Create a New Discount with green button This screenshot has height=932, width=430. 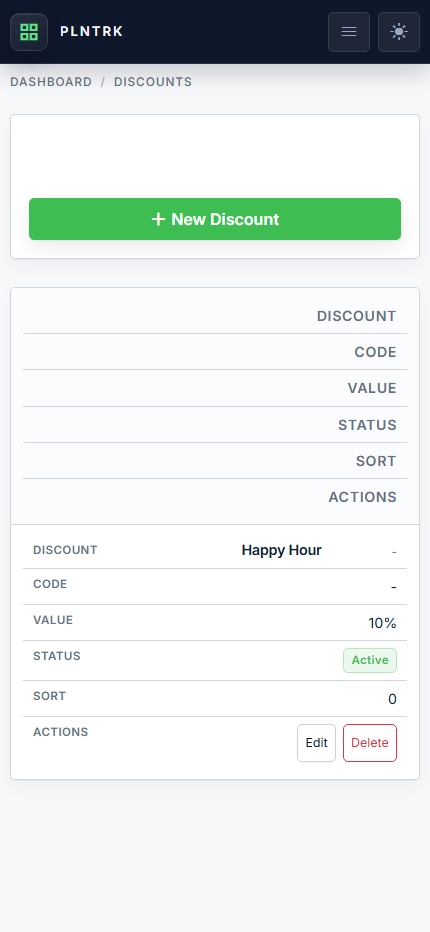pyautogui.click(x=215, y=219)
